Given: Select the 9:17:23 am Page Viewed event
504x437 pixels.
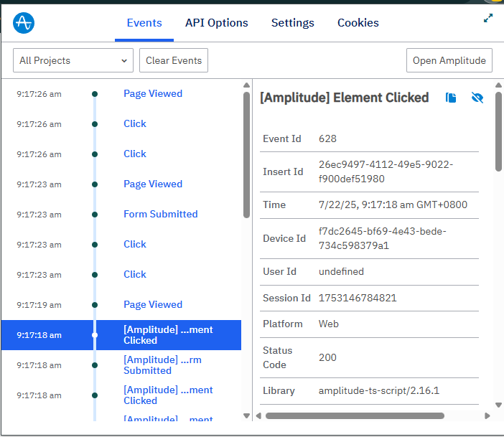Looking at the screenshot, I should [121, 184].
